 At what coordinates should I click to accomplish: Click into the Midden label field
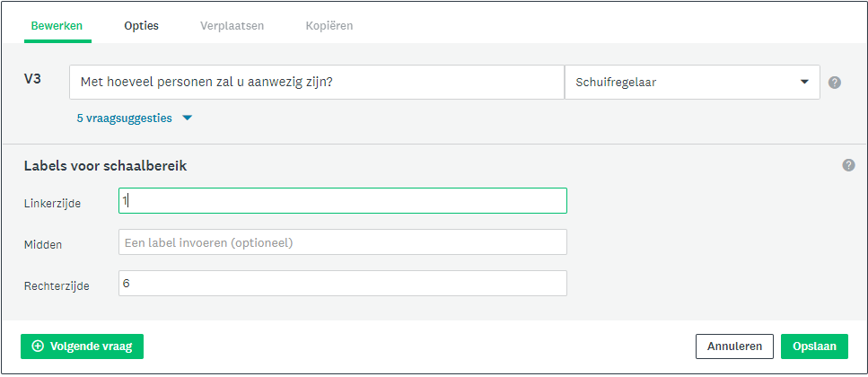pos(343,242)
